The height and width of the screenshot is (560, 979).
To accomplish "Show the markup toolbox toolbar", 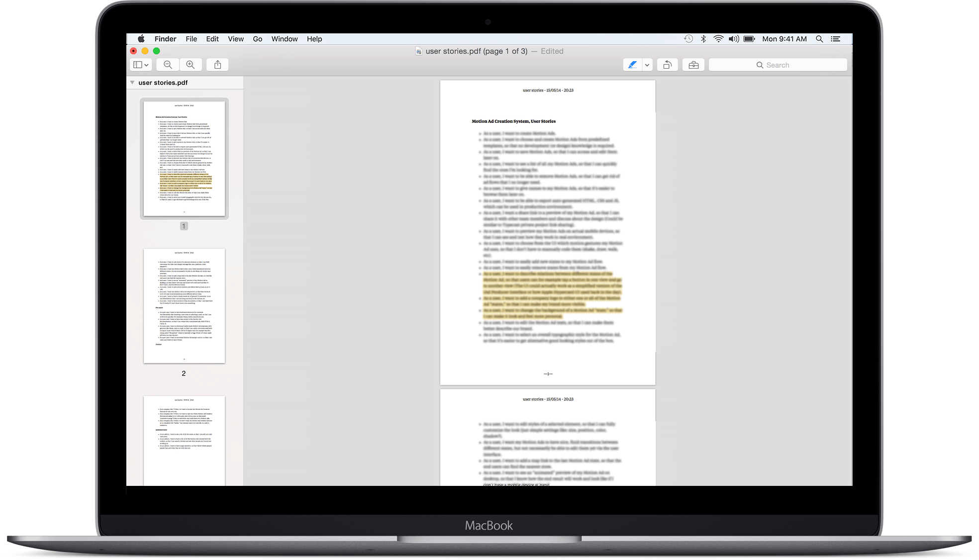I will tap(693, 65).
